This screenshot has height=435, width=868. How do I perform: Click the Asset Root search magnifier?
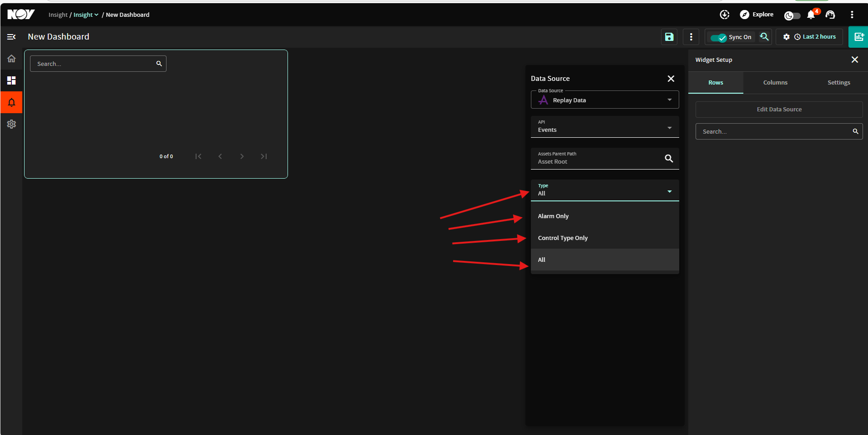[x=669, y=159]
